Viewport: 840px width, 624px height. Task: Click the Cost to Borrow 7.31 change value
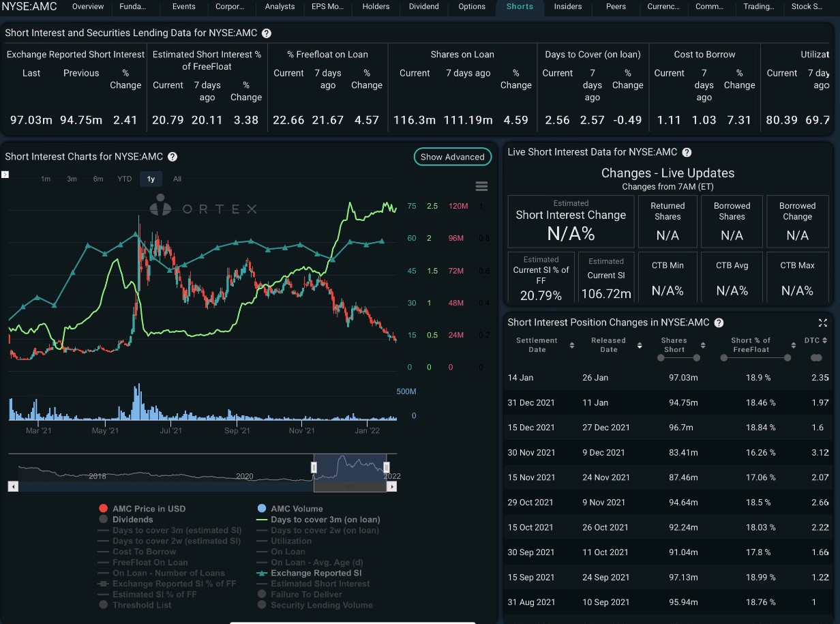pyautogui.click(x=739, y=120)
